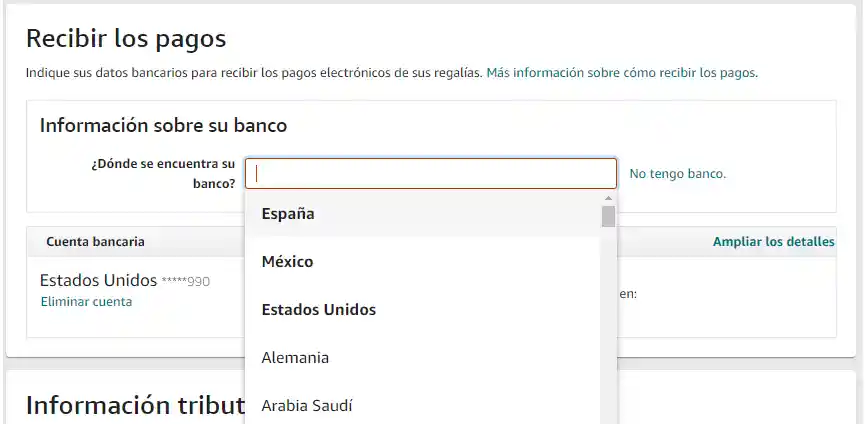Click the bank location search input field
This screenshot has height=424, width=866.
tap(430, 174)
